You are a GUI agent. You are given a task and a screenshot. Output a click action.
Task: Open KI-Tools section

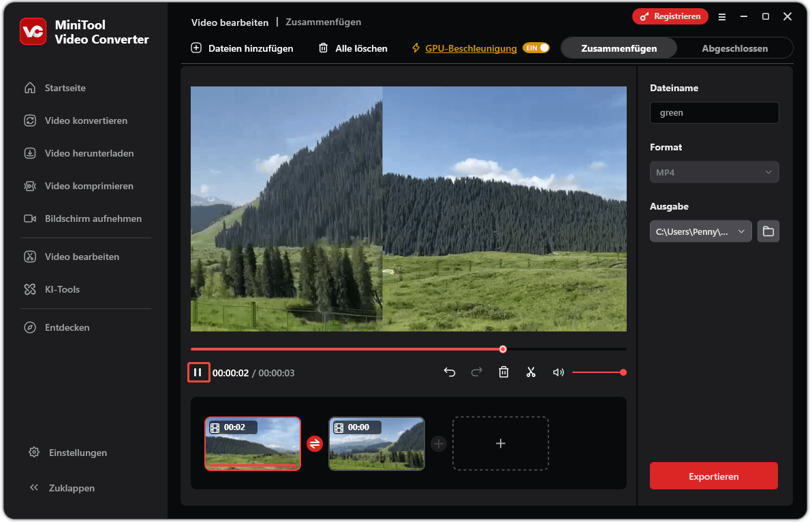coord(52,289)
